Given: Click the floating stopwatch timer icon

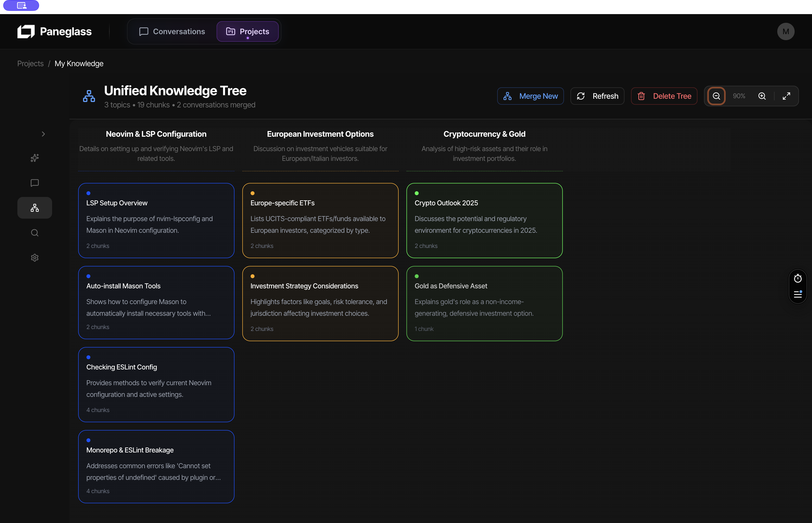Looking at the screenshot, I should click(798, 279).
